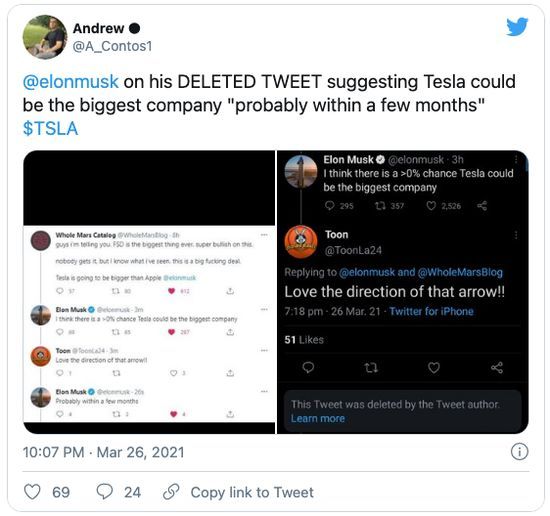Click the @A_Contos1 handle

(112, 46)
